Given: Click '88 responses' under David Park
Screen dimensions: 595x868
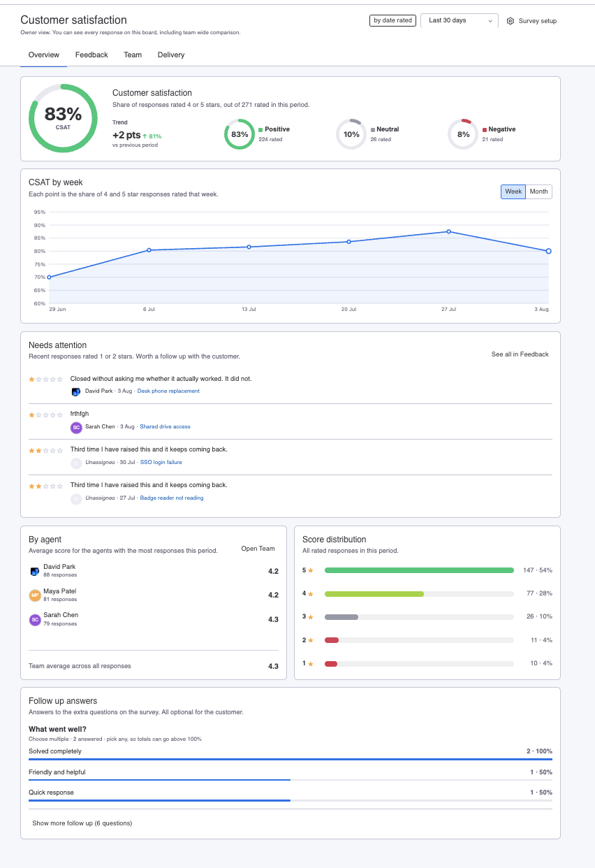Looking at the screenshot, I should point(60,575).
